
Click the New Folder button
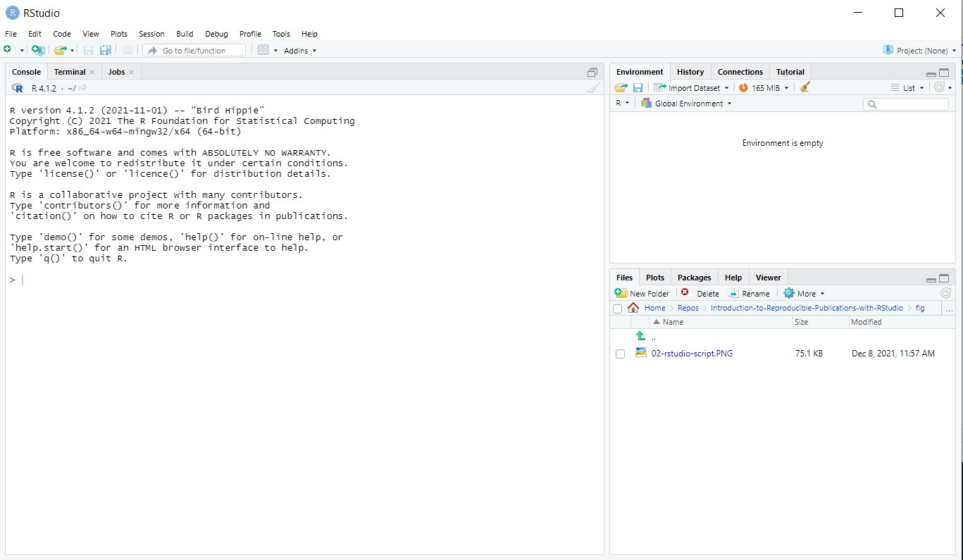[x=642, y=294]
